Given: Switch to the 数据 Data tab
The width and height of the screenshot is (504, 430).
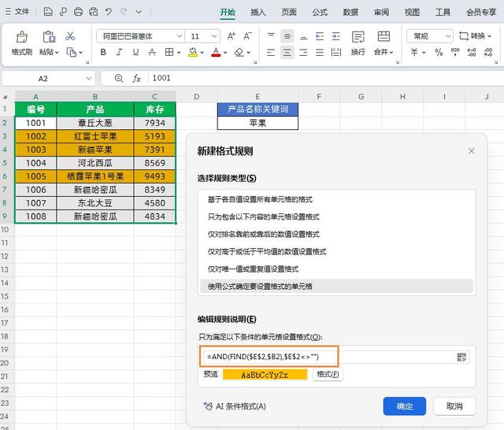Looking at the screenshot, I should pyautogui.click(x=350, y=13).
